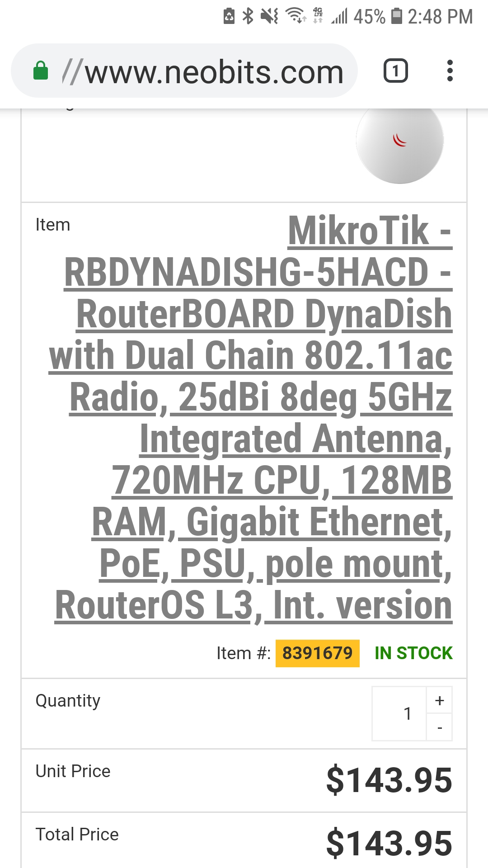Open the Chrome tab switcher
This screenshot has width=488, height=868.
click(395, 71)
